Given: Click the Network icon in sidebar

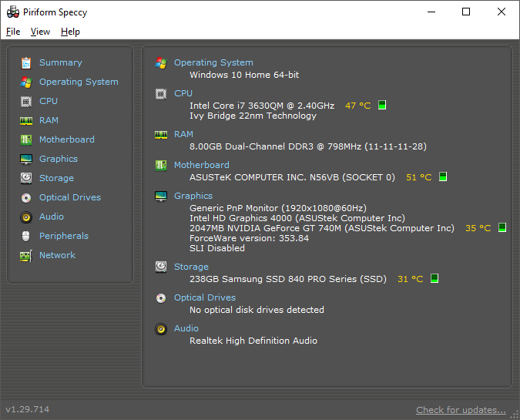Looking at the screenshot, I should 26,255.
